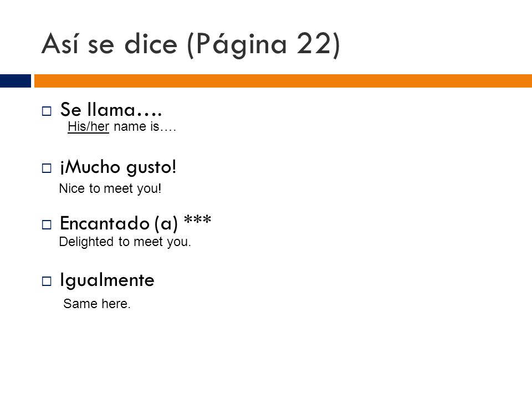Viewport: 532px width, 399px height.
Task: Click the Igualmente phrase
Action: coord(107,280)
